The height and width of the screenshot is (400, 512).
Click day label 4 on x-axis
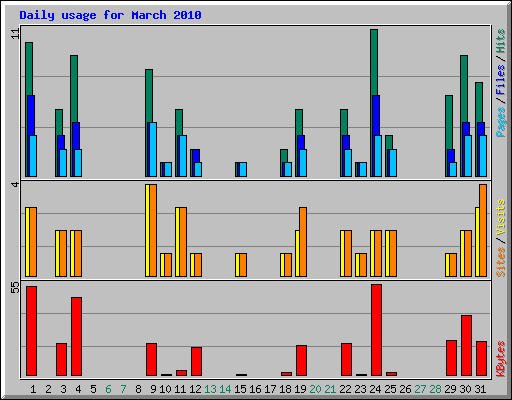78,389
